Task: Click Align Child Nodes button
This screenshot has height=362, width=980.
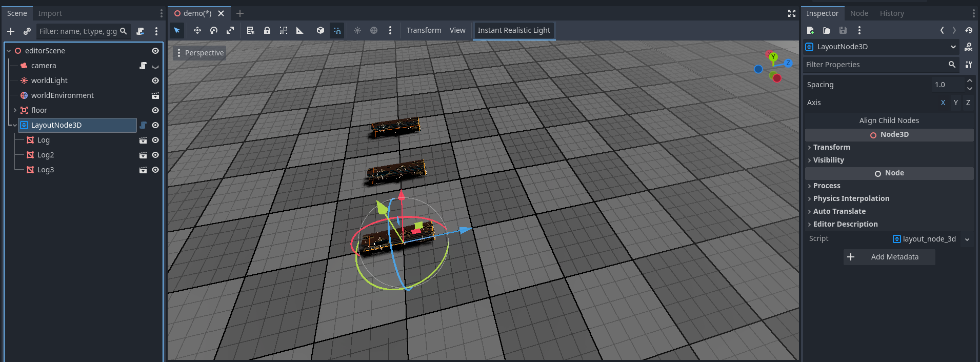Action: point(889,120)
